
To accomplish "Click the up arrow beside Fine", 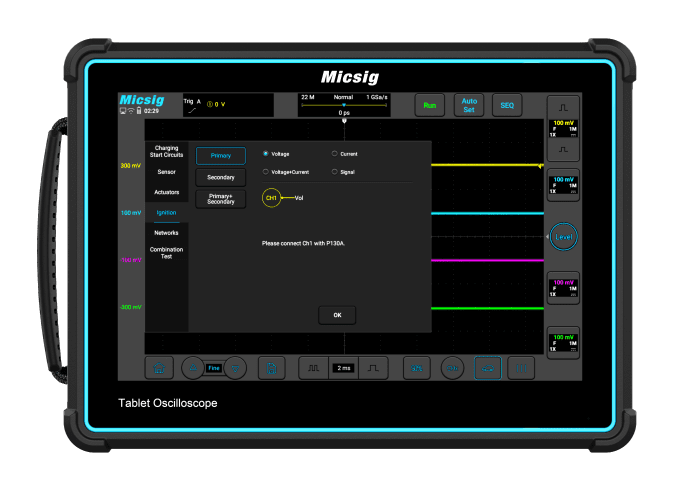I will pos(191,368).
